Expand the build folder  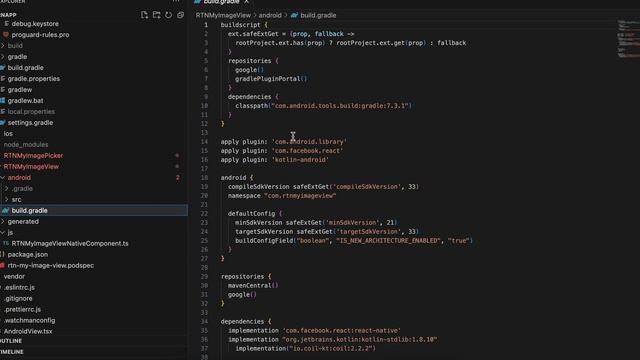tap(15, 46)
